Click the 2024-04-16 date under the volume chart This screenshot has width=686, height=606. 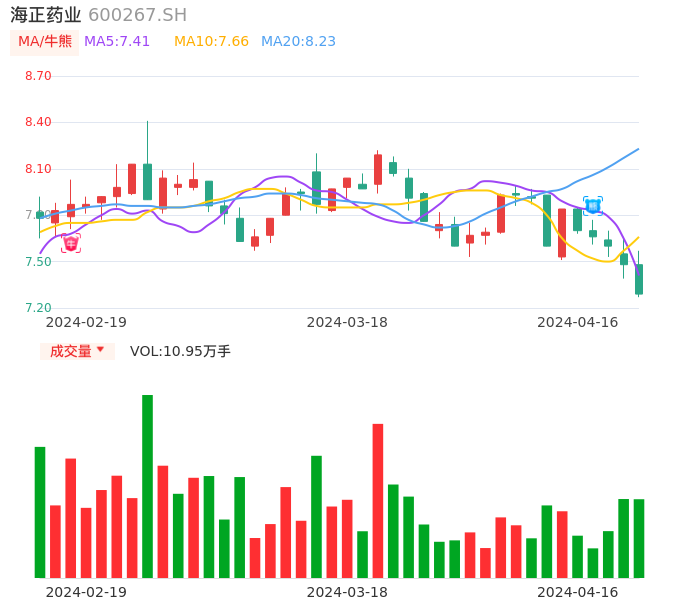tap(578, 592)
